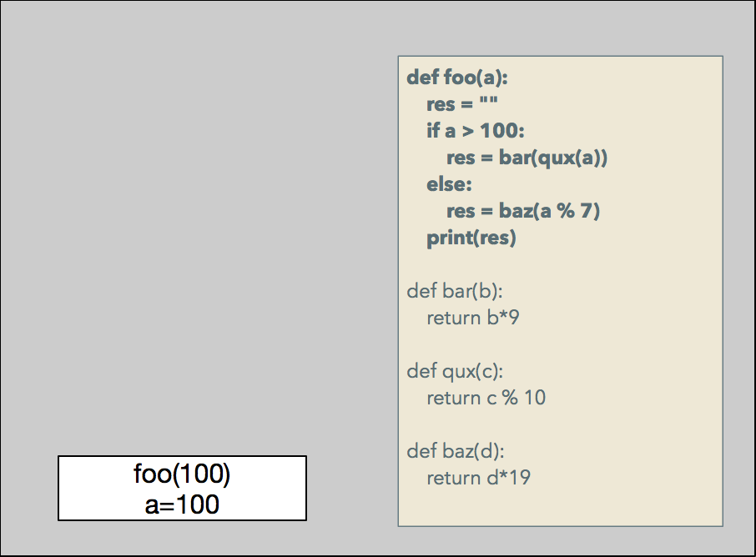The width and height of the screenshot is (756, 557).
Task: Click the 'qux(a)' nested call in the code
Action: (x=571, y=158)
